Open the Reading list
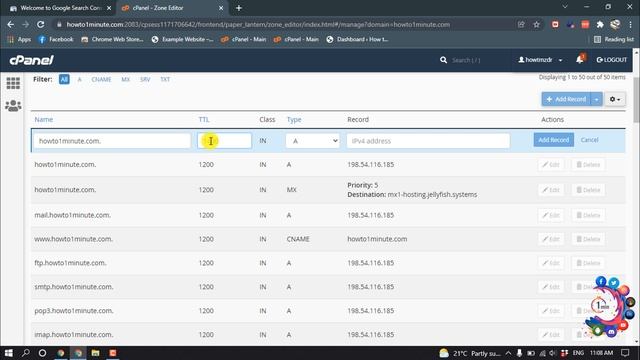The height and width of the screenshot is (360, 640). click(x=614, y=39)
